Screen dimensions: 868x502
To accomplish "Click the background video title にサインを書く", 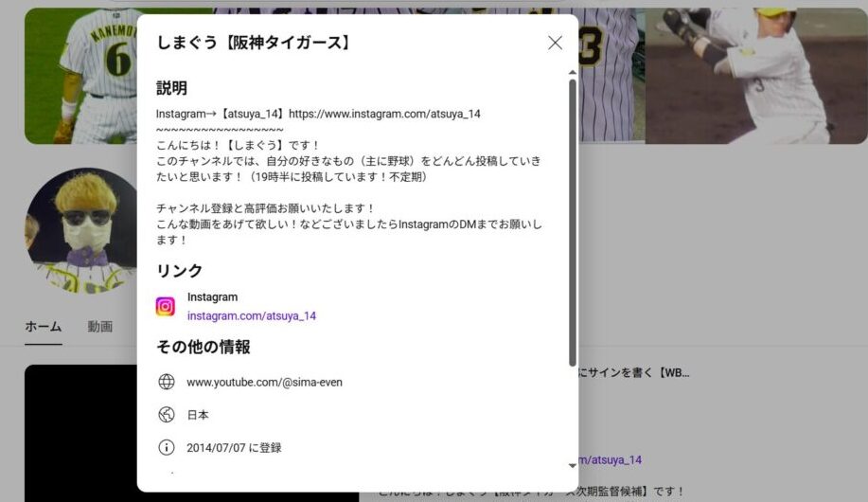I will (634, 373).
